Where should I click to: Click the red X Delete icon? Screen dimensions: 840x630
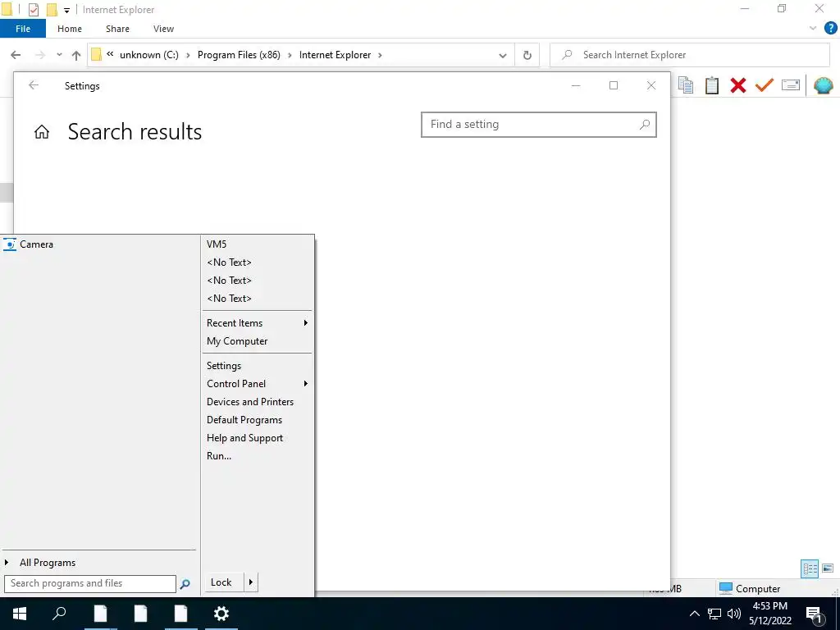pos(738,85)
